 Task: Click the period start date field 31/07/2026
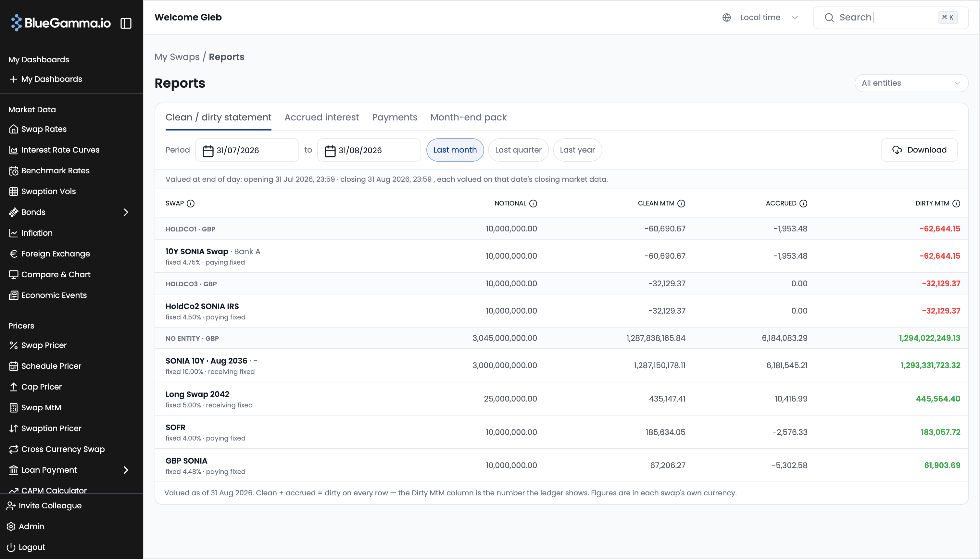[x=247, y=150]
